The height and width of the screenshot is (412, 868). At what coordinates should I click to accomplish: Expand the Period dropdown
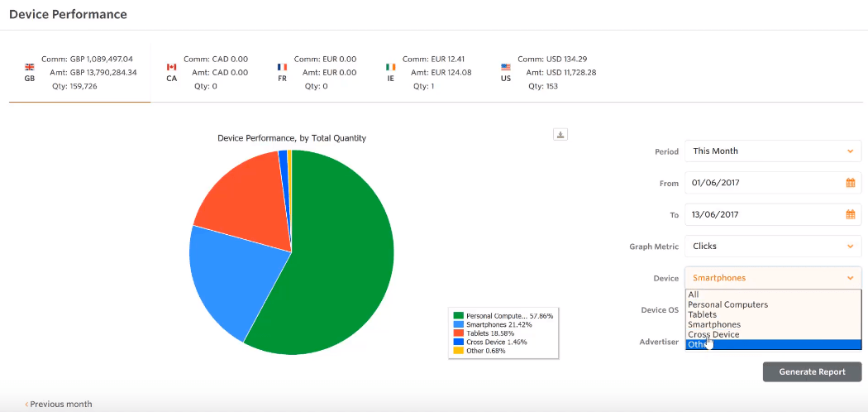773,151
